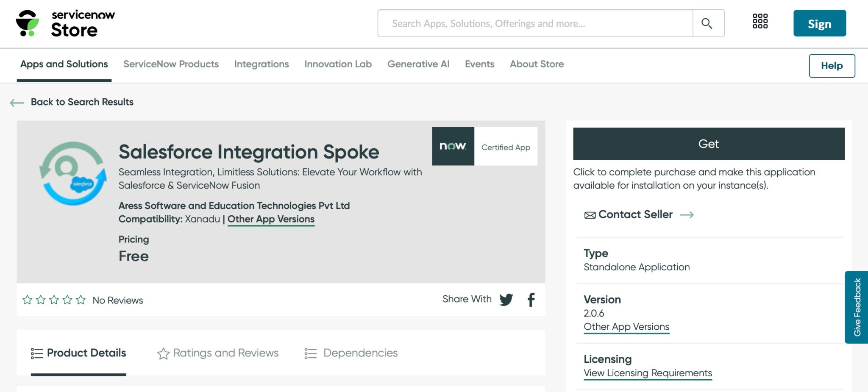Open View Licensing Requirements
The height and width of the screenshot is (392, 868).
coord(648,373)
